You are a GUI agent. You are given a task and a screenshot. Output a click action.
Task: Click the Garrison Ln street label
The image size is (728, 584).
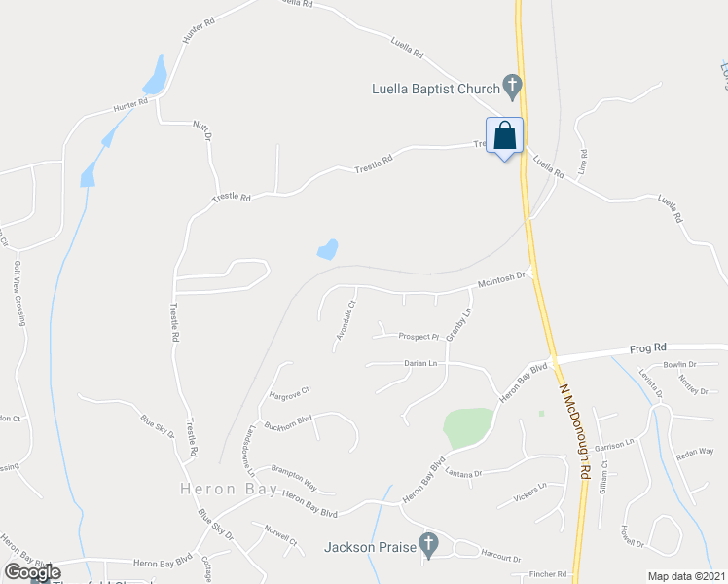tap(614, 445)
